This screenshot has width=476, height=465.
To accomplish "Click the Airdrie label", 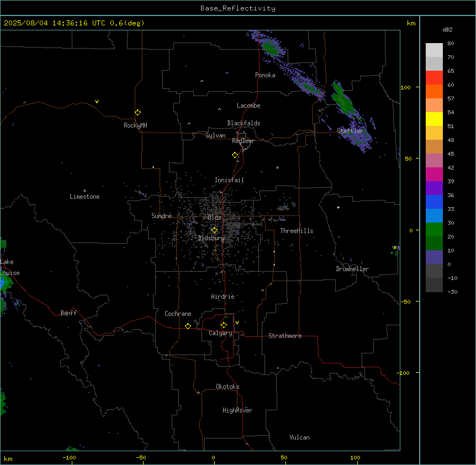I will tap(223, 297).
